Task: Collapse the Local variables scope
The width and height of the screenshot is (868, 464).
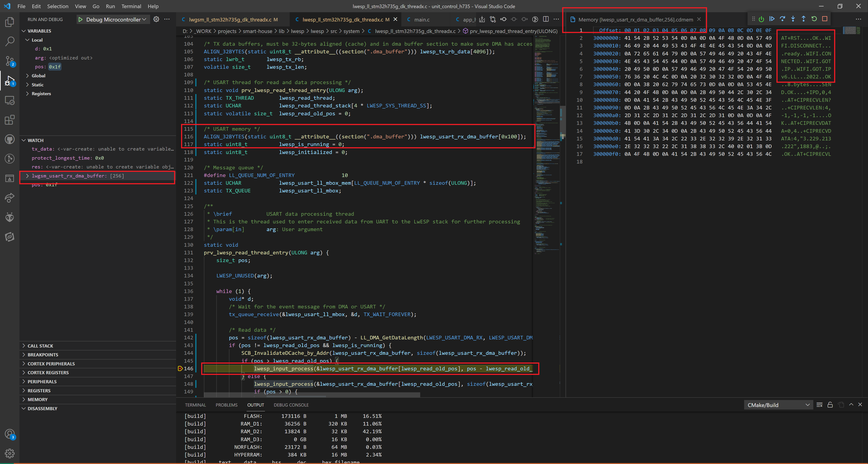Action: tap(27, 40)
